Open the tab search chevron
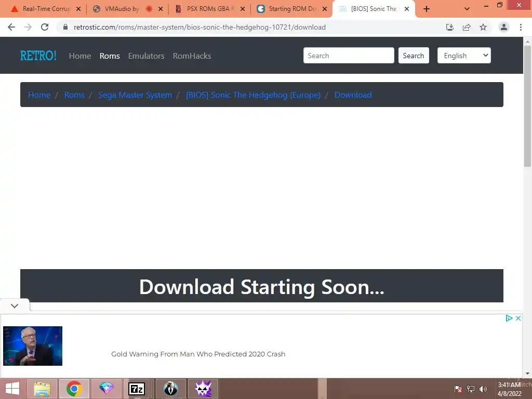 [x=467, y=9]
